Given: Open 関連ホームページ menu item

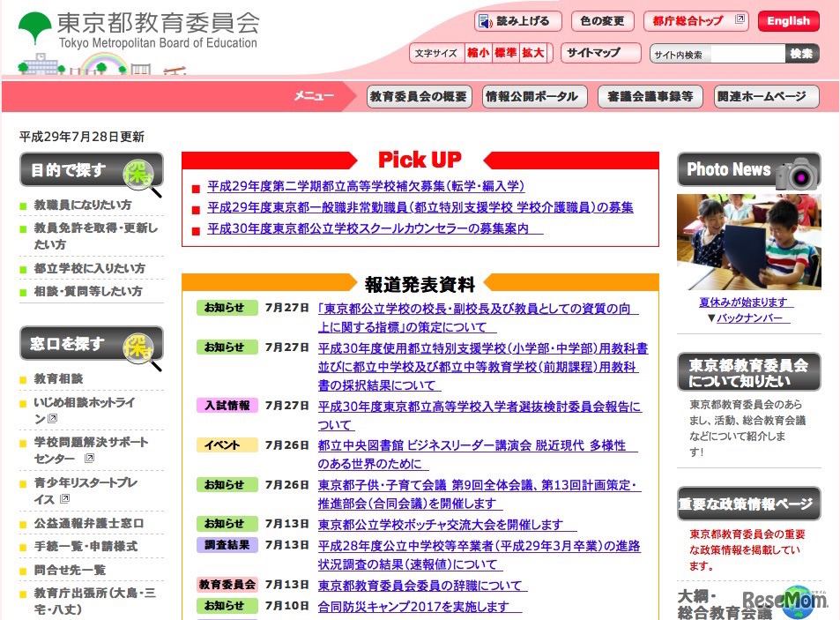Looking at the screenshot, I should click(x=766, y=96).
